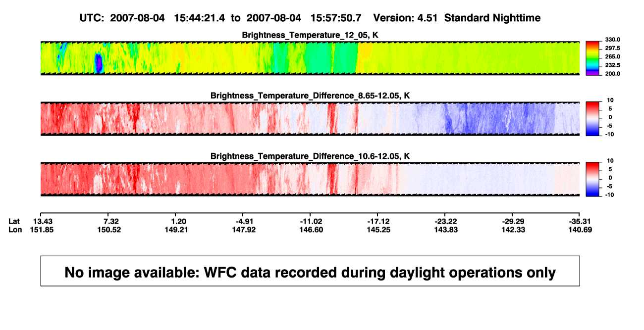Screen dimensions: 644x330
Task: Click longitude value 145.25
Action: pyautogui.click(x=379, y=230)
